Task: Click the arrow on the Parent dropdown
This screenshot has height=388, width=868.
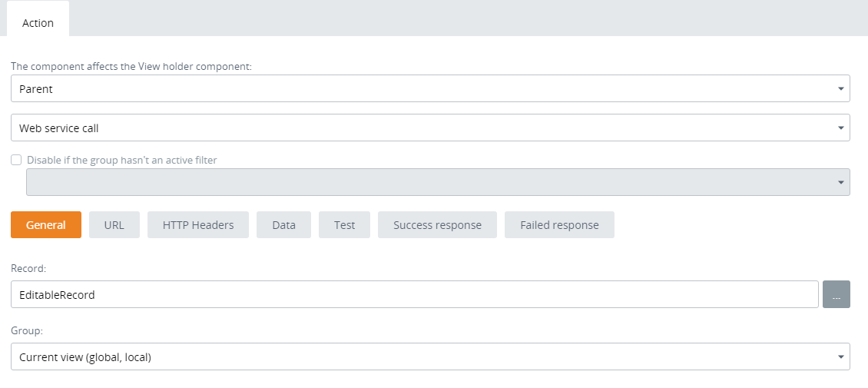Action: 840,89
